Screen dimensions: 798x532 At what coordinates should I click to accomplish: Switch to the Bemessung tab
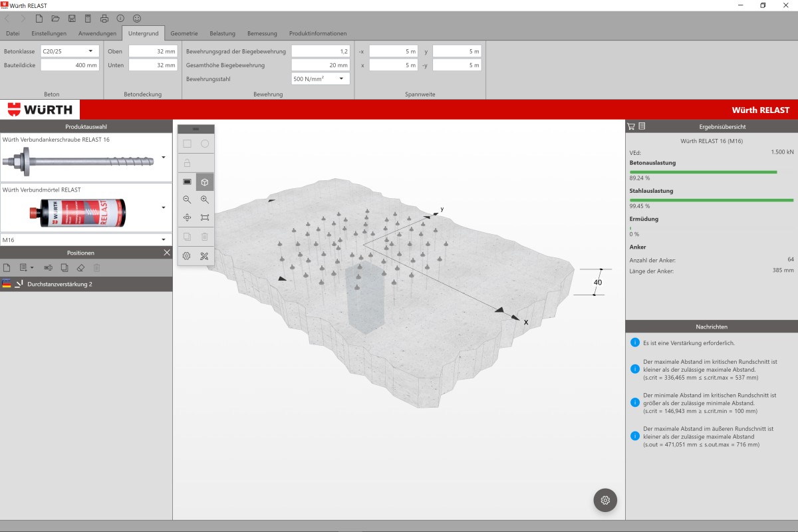click(262, 33)
